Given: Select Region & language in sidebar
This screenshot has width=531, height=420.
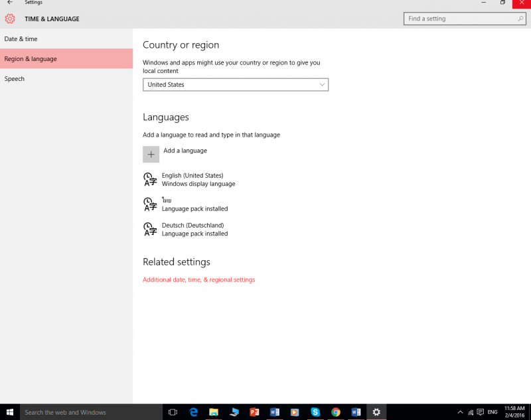Looking at the screenshot, I should [66, 58].
